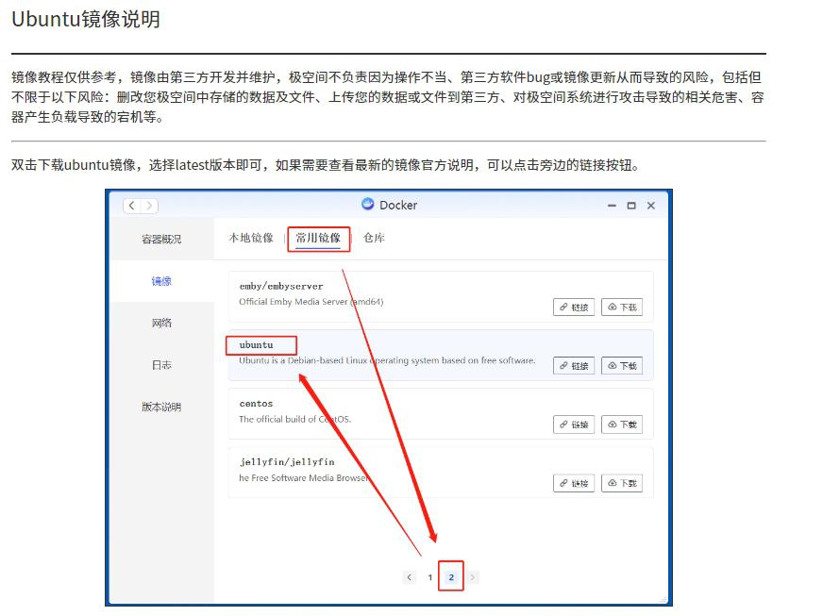The height and width of the screenshot is (616, 840).
Task: Download the centos image
Action: point(621,425)
